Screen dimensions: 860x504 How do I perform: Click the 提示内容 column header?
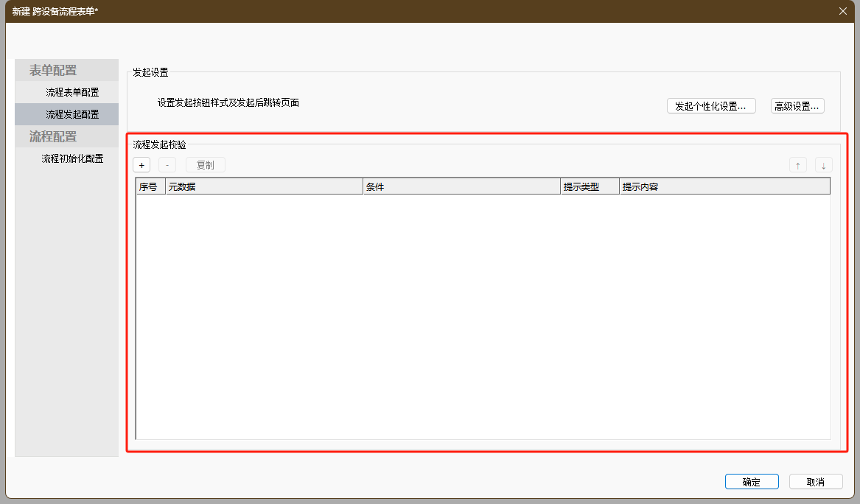pos(724,186)
